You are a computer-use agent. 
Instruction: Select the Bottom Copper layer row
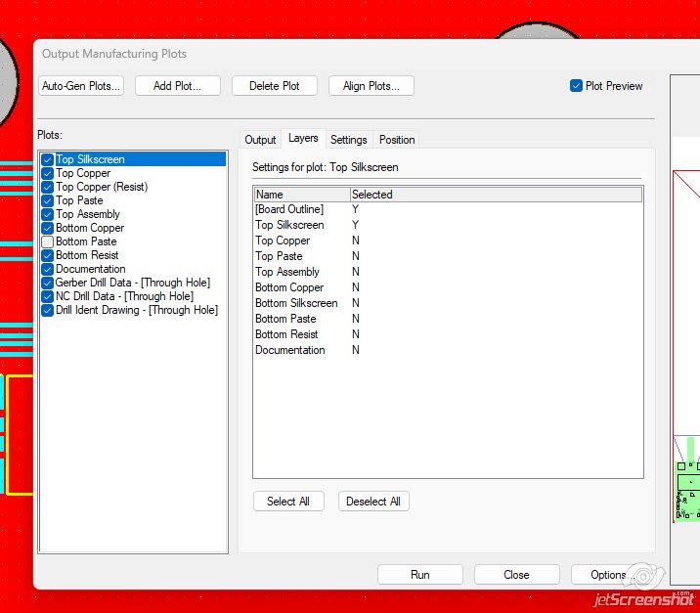[x=448, y=287]
